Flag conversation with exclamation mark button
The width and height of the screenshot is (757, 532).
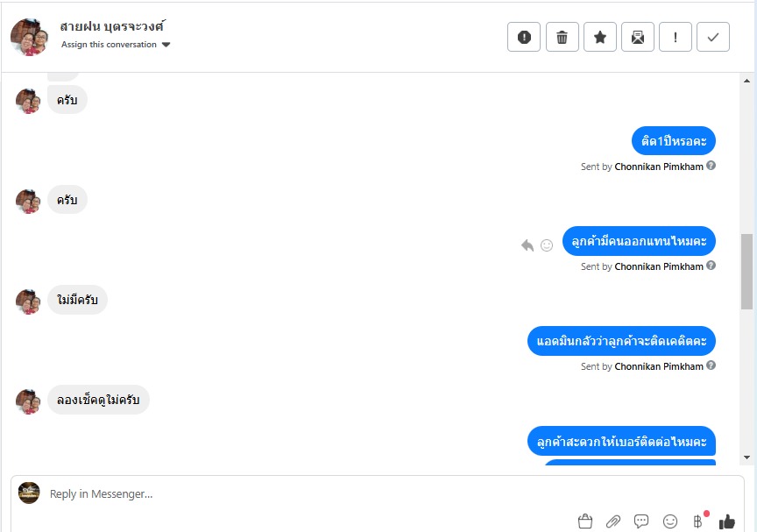tap(676, 37)
